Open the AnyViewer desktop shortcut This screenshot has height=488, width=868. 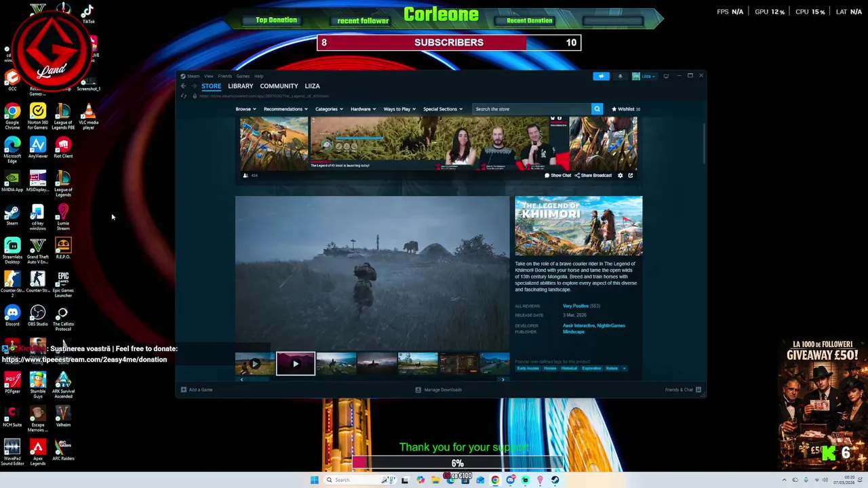pos(38,147)
